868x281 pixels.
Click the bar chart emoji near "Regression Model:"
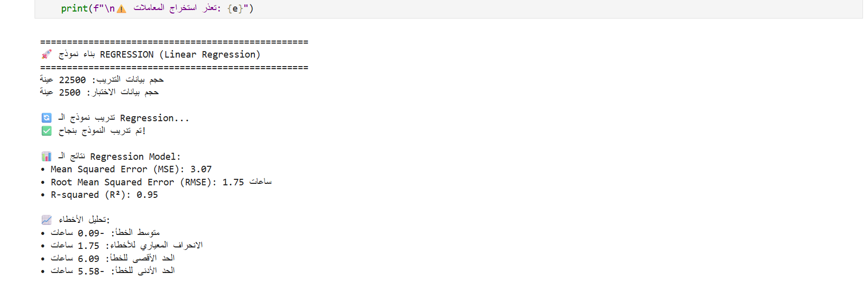click(x=47, y=156)
